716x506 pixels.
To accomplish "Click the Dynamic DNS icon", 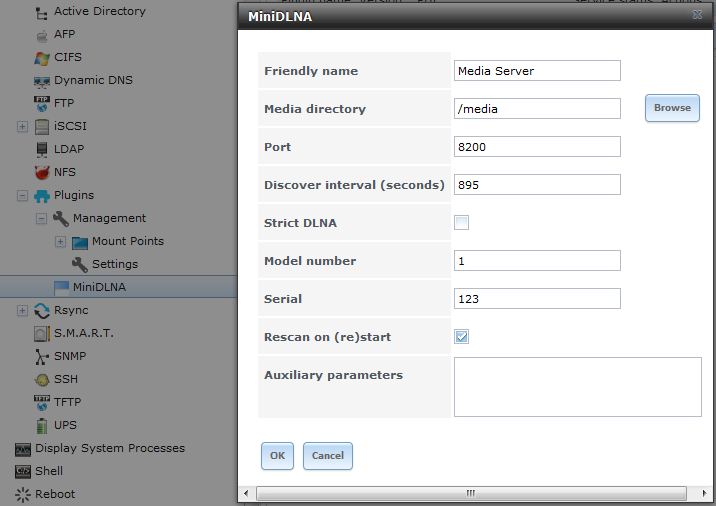I will [42, 81].
